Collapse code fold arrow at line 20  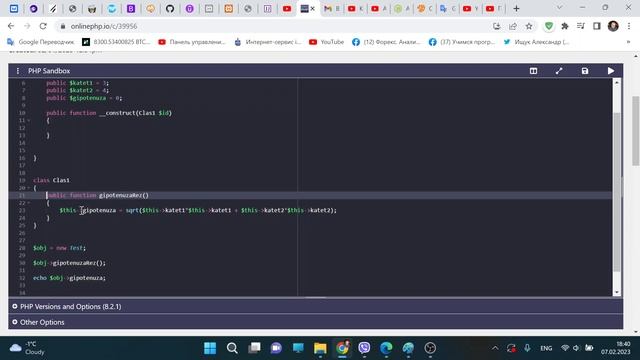29,188
